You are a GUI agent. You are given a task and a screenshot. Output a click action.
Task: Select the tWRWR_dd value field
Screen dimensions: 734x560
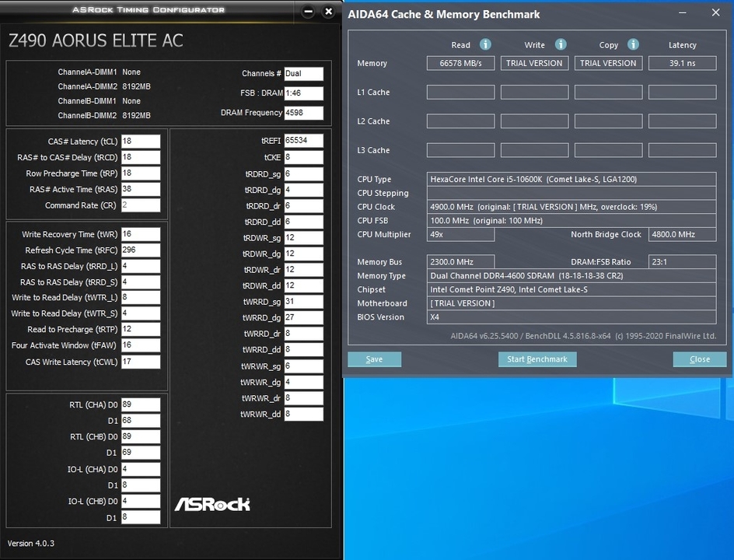[x=303, y=414]
